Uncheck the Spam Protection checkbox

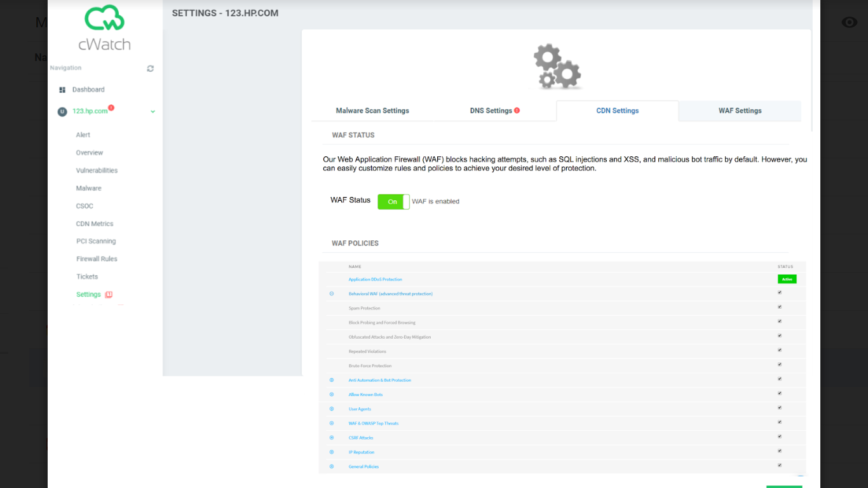click(780, 307)
